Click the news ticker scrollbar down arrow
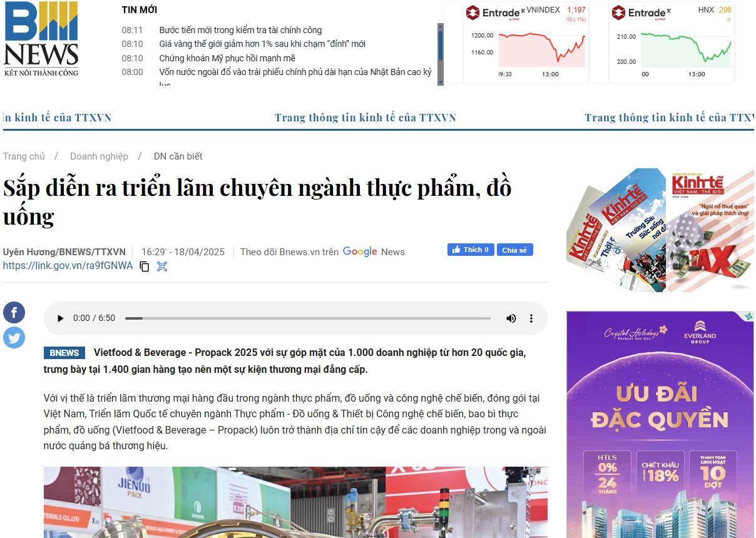756x538 pixels. click(441, 82)
